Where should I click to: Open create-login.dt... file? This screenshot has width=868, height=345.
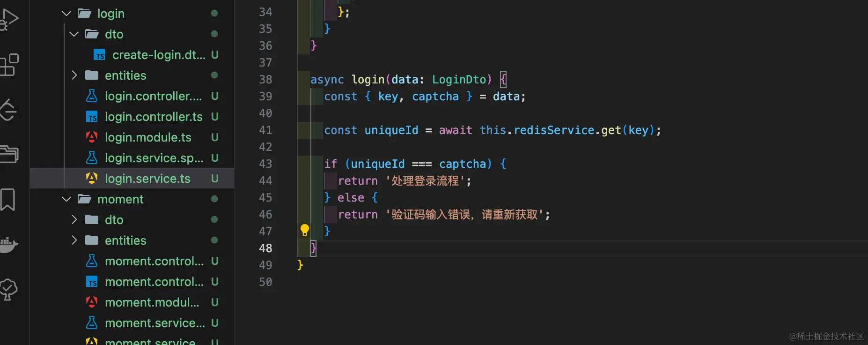pos(159,55)
